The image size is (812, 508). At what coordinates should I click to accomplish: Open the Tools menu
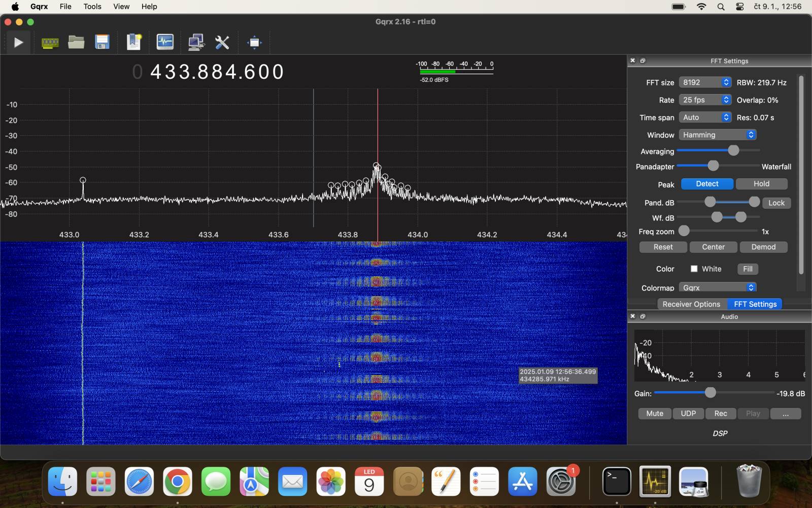[92, 7]
